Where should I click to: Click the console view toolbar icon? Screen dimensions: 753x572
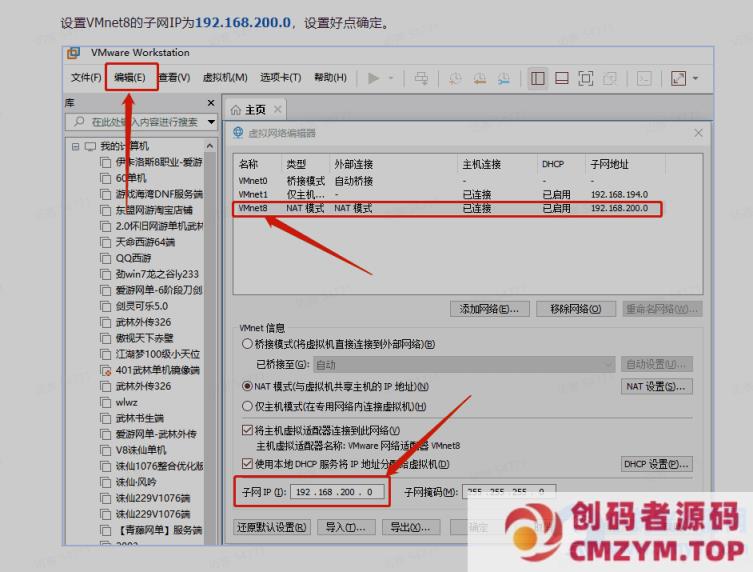pyautogui.click(x=644, y=78)
